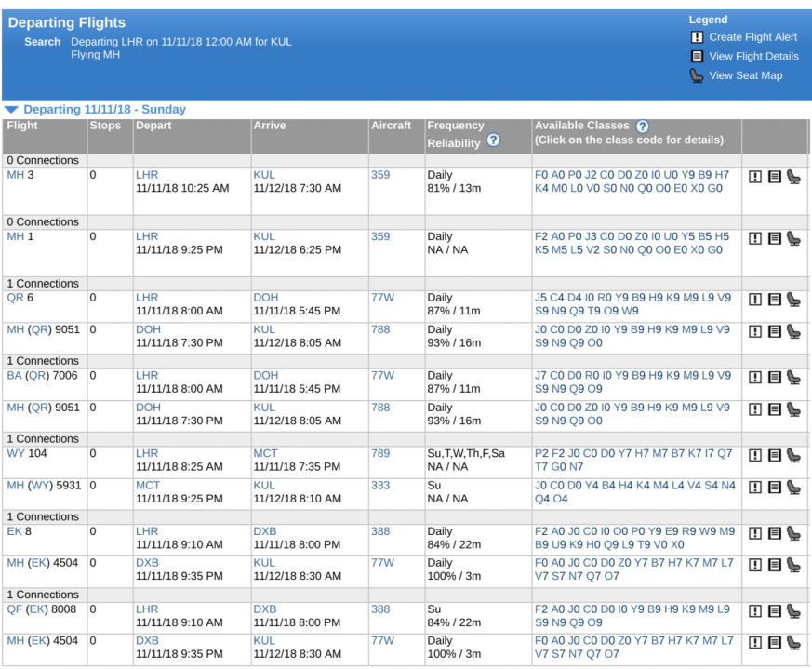Click class code J5 for QR 6
The width and height of the screenshot is (812, 669).
pyautogui.click(x=540, y=298)
